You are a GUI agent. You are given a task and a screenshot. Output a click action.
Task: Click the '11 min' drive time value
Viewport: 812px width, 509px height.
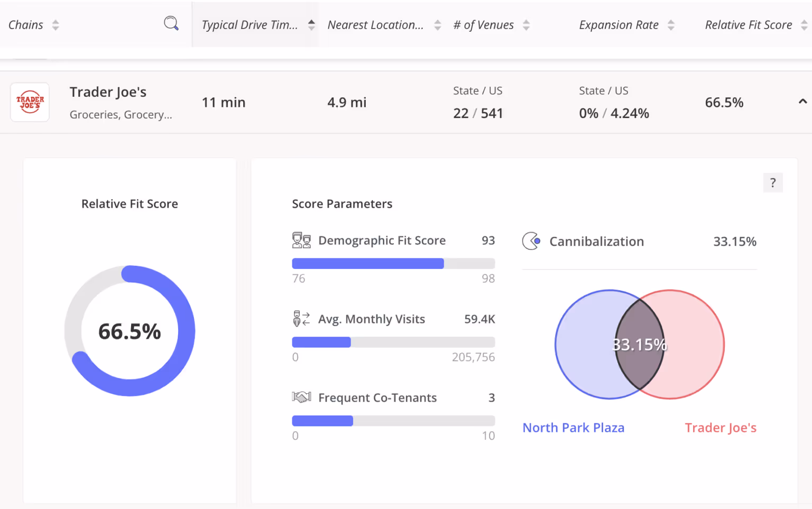coord(224,102)
